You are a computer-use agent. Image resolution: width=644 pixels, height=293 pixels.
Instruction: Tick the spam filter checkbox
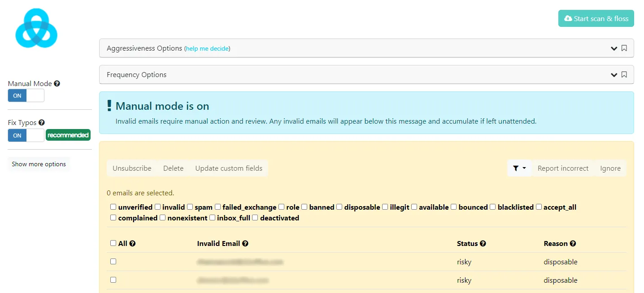pos(190,207)
